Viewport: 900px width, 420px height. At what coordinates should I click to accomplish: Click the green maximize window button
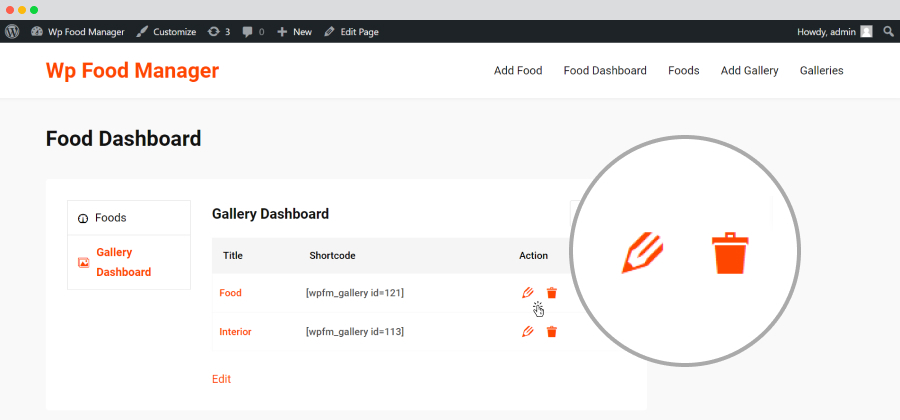[x=34, y=10]
